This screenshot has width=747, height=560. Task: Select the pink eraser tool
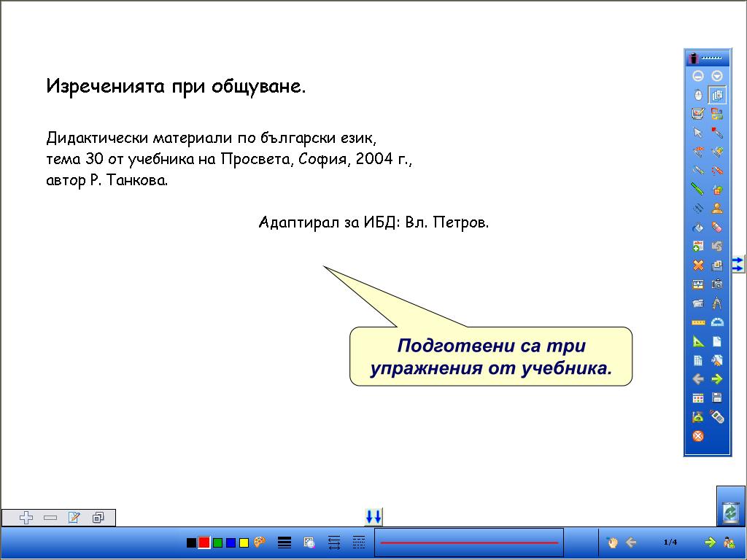coord(717,227)
